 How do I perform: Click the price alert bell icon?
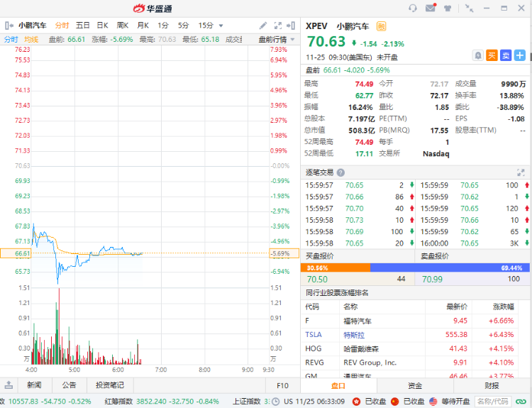(477, 55)
